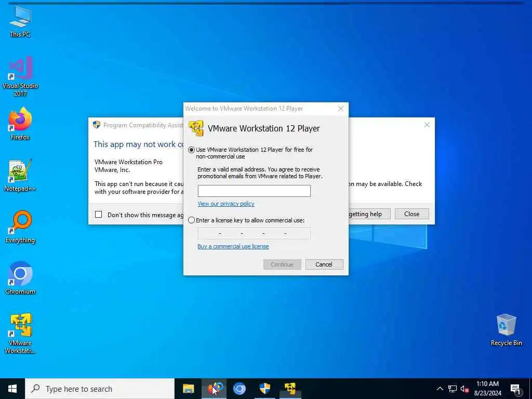Open the View our privacy policy link
The width and height of the screenshot is (532, 399).
pos(226,204)
